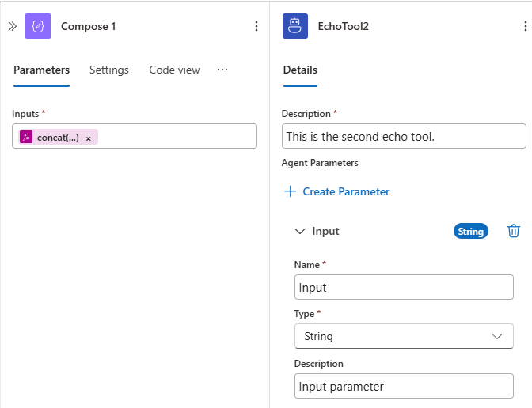The height and width of the screenshot is (408, 532).
Task: Click the parameter Name field containing Input
Action: click(404, 287)
